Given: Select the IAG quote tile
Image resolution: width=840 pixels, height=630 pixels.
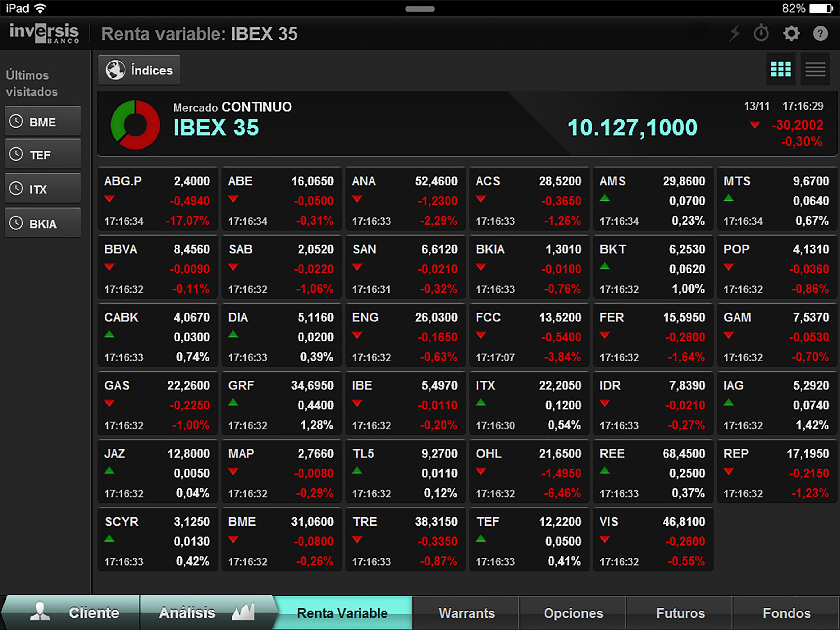Looking at the screenshot, I should [777, 403].
